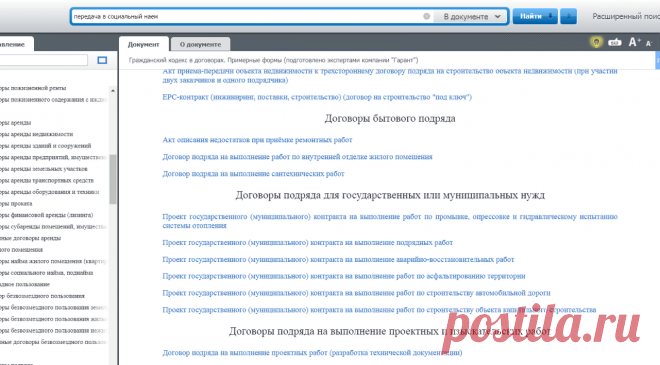Select the 'аренды транспортных средств' contents item

pos(47,181)
